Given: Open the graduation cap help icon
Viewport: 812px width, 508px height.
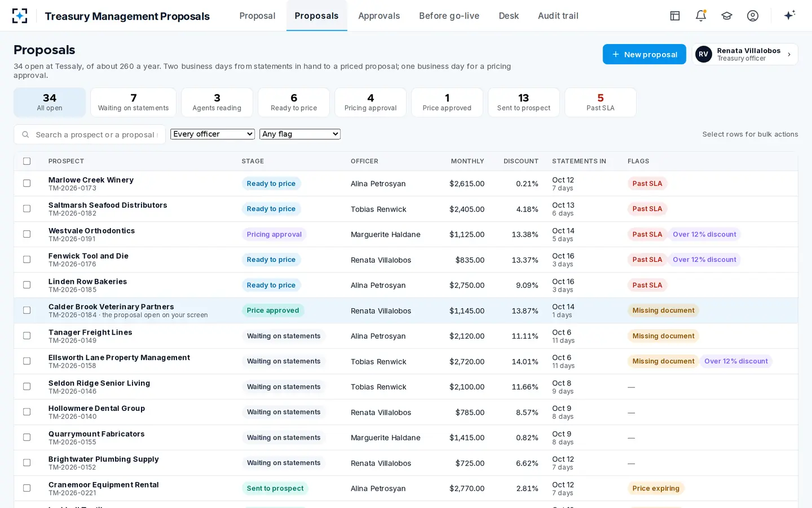Looking at the screenshot, I should click(727, 16).
